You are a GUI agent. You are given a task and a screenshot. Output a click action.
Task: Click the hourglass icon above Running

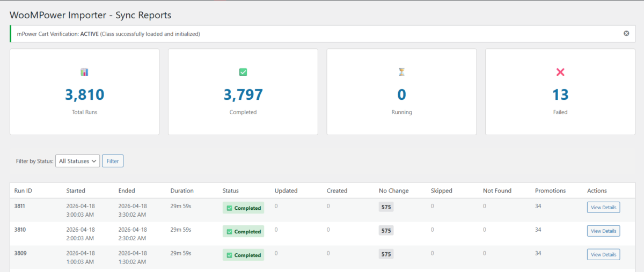tap(401, 72)
